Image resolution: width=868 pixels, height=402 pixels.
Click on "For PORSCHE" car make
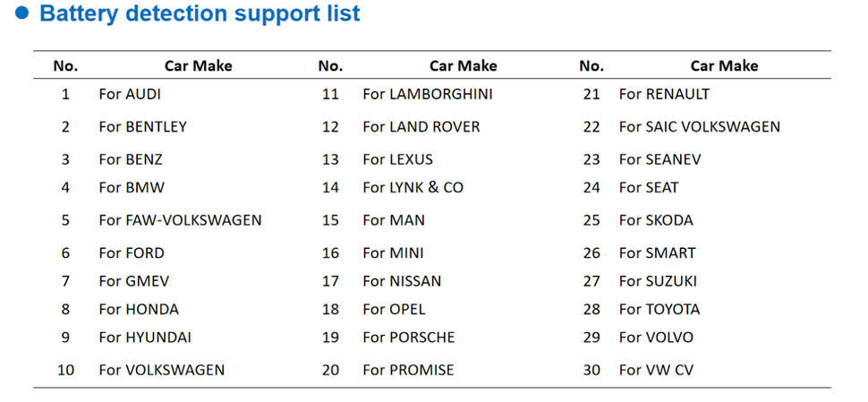coord(408,338)
